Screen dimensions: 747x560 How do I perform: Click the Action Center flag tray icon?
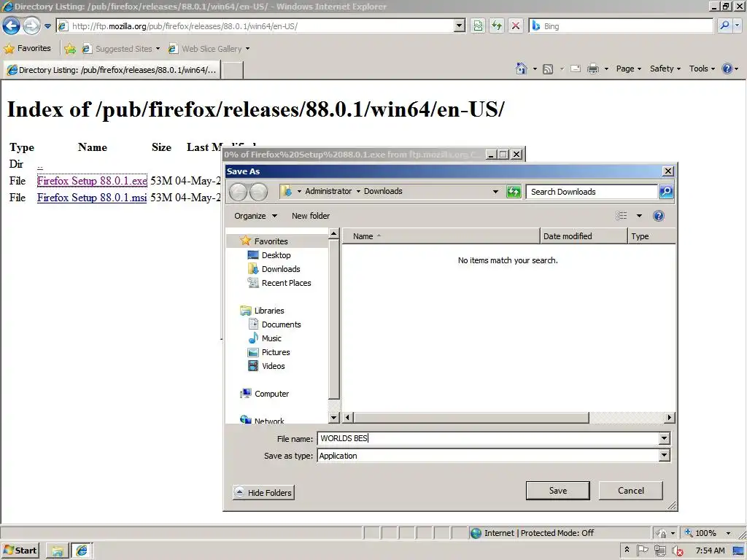tap(642, 551)
